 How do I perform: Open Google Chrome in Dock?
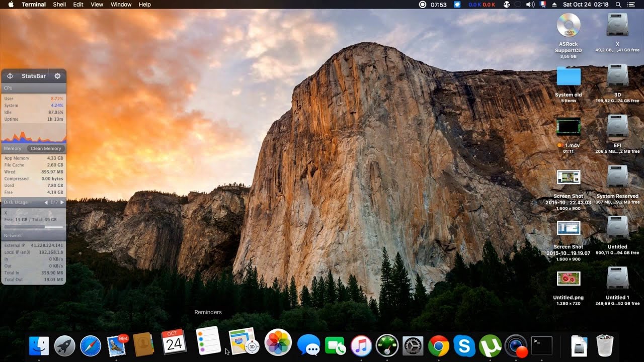(x=439, y=345)
